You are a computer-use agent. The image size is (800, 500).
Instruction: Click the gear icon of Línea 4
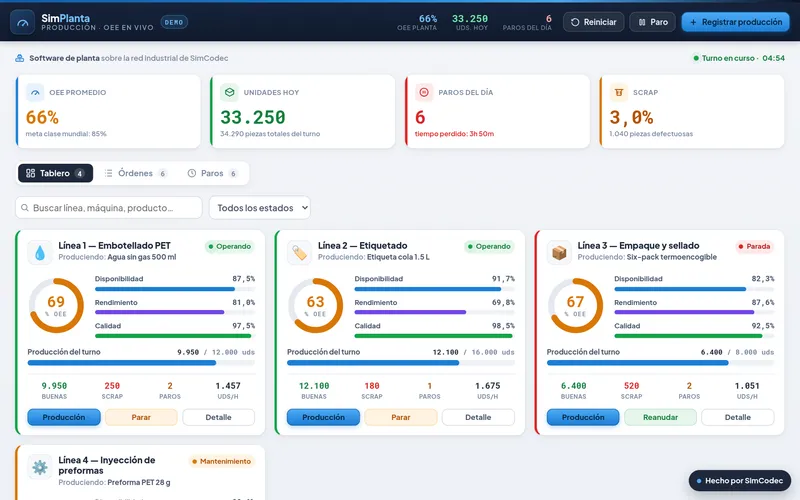click(x=40, y=467)
